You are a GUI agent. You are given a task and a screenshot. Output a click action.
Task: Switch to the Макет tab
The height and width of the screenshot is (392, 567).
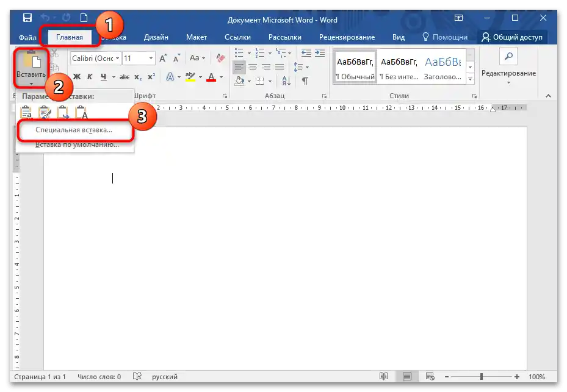pyautogui.click(x=197, y=37)
